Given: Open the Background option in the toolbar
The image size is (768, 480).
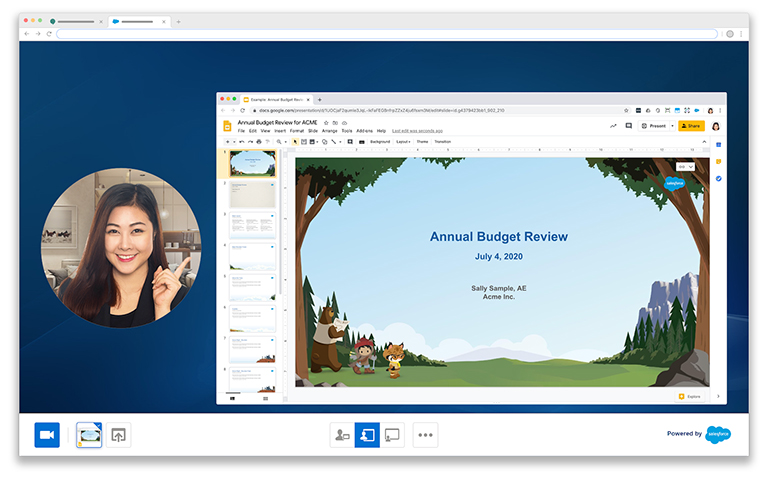Looking at the screenshot, I should point(380,142).
